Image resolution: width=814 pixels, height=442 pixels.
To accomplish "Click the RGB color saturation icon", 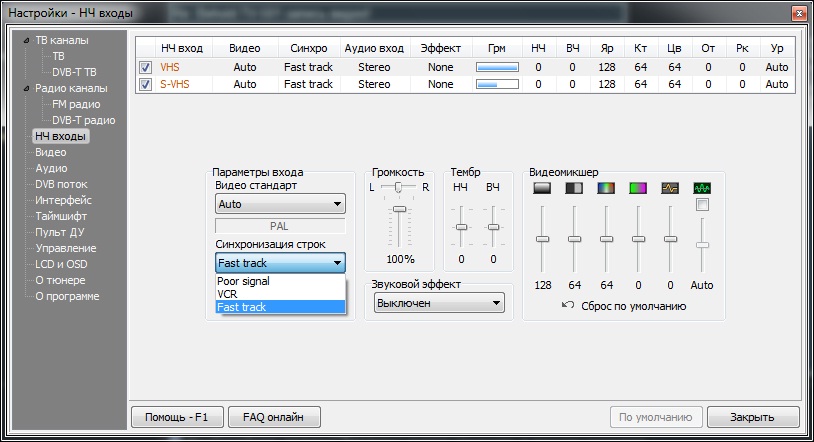I will pyautogui.click(x=606, y=187).
